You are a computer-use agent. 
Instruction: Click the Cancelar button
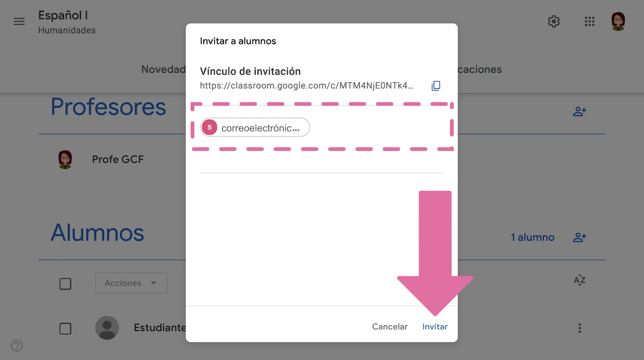coord(390,327)
